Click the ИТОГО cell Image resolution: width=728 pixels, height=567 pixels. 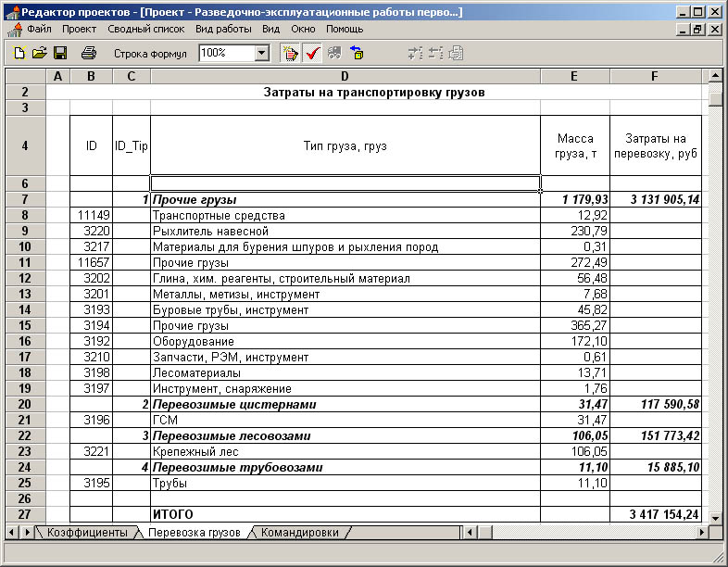[345, 514]
